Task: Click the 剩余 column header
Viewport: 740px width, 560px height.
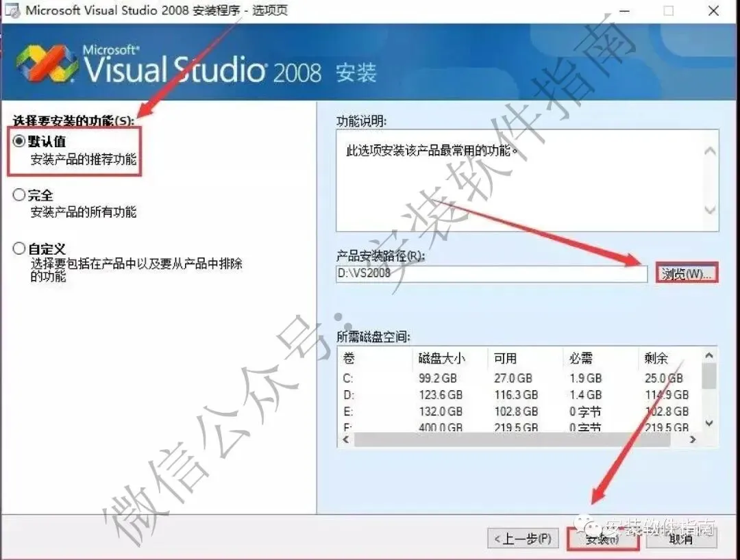Action: [656, 358]
